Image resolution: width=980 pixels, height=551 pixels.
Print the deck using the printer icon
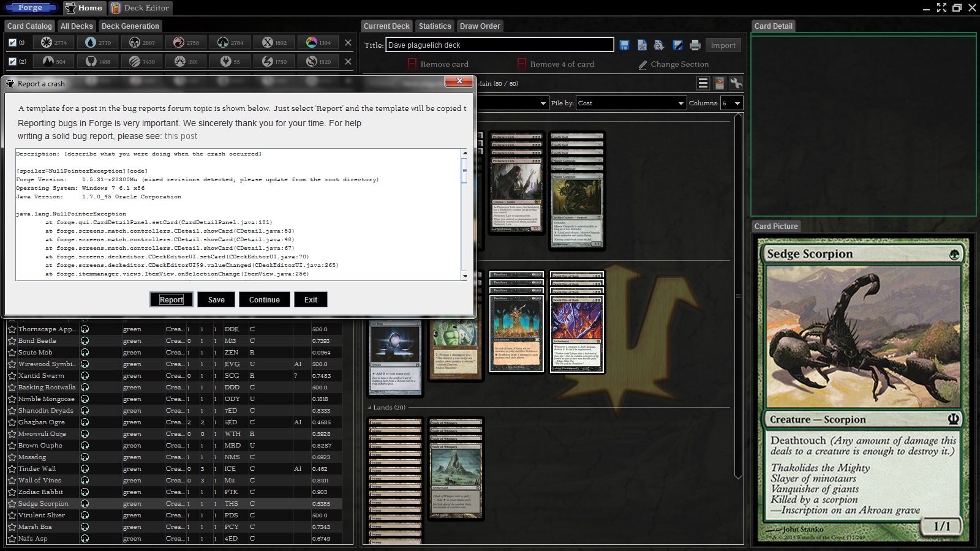click(695, 45)
